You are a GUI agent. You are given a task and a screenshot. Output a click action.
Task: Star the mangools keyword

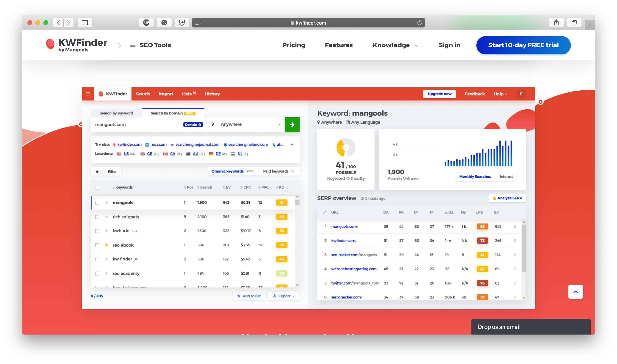(x=107, y=203)
